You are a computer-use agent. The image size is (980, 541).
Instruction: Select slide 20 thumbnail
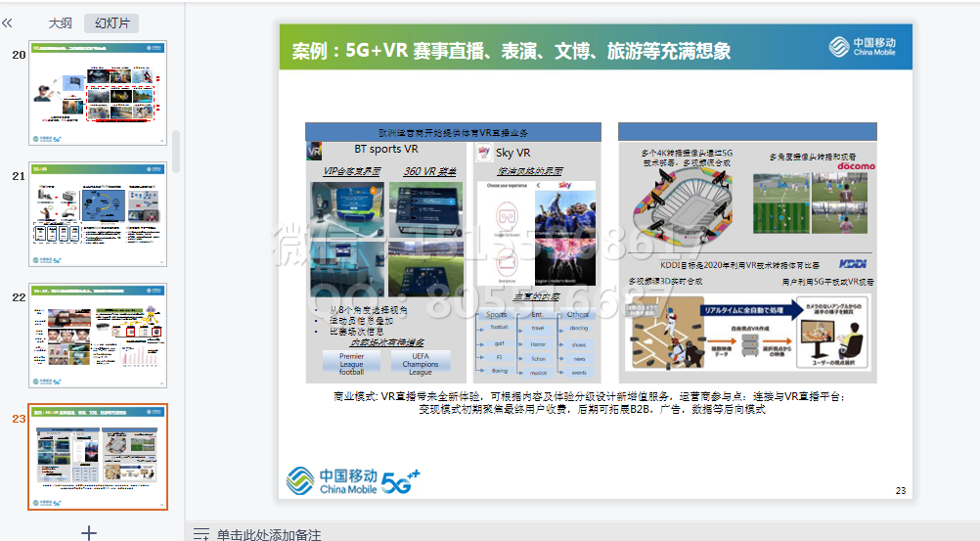pos(98,93)
